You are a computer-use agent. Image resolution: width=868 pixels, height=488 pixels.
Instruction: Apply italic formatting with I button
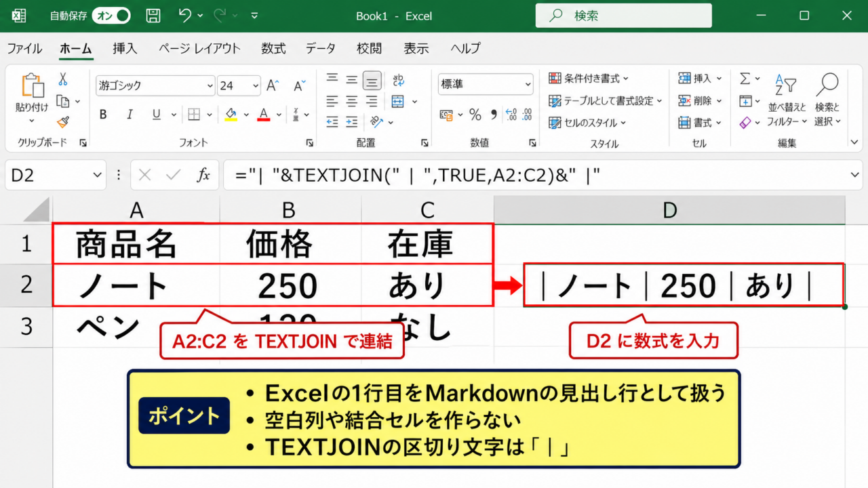point(130,115)
